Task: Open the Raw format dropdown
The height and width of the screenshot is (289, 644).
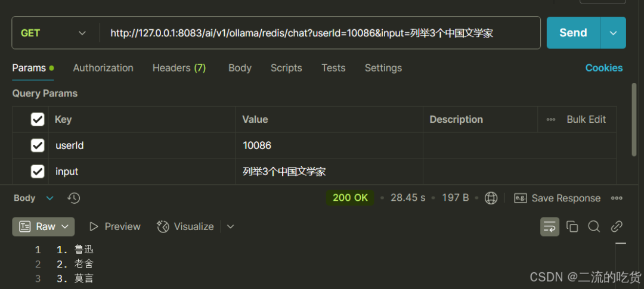Action: (44, 226)
